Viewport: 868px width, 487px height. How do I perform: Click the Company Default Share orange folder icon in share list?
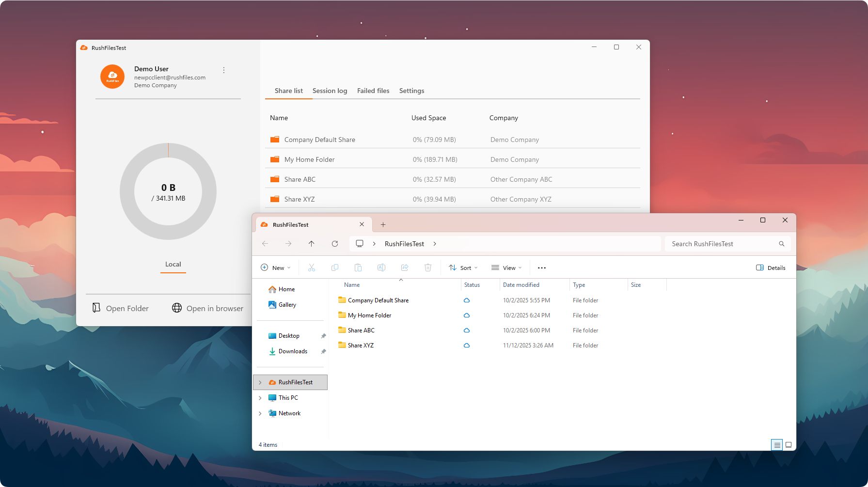coord(275,140)
